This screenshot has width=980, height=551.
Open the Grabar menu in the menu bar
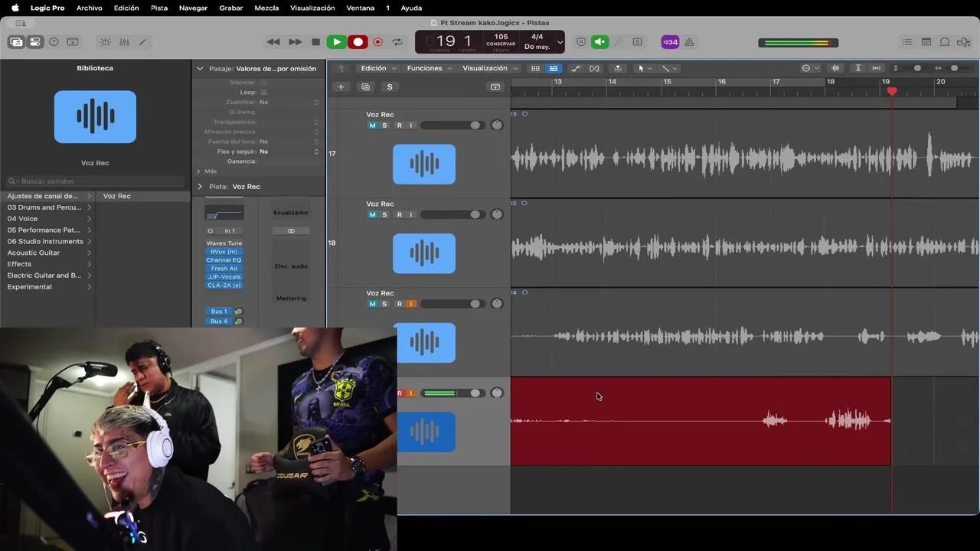click(x=231, y=8)
